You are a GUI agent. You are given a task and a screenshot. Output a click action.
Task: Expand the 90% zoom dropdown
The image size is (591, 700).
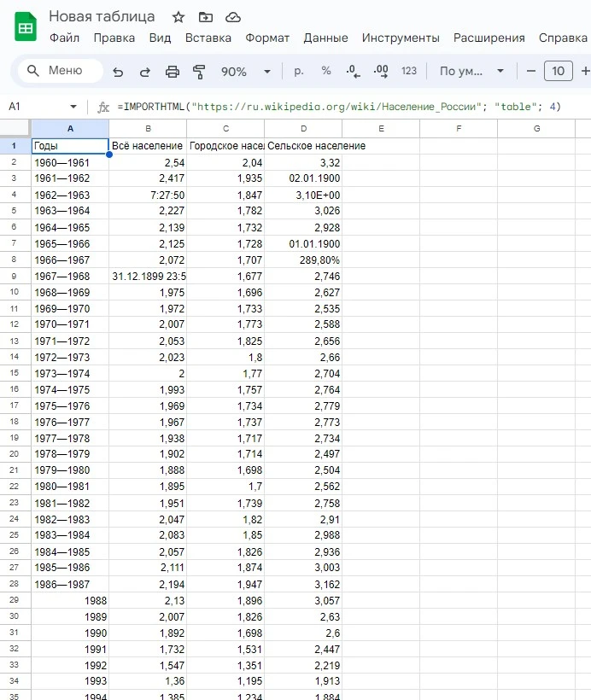tap(267, 72)
